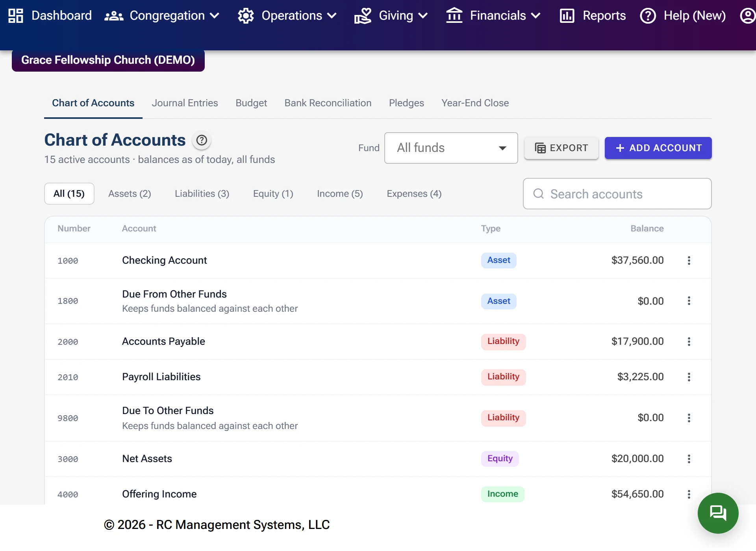756x551 pixels.
Task: Select the All (15) filter
Action: click(x=69, y=194)
